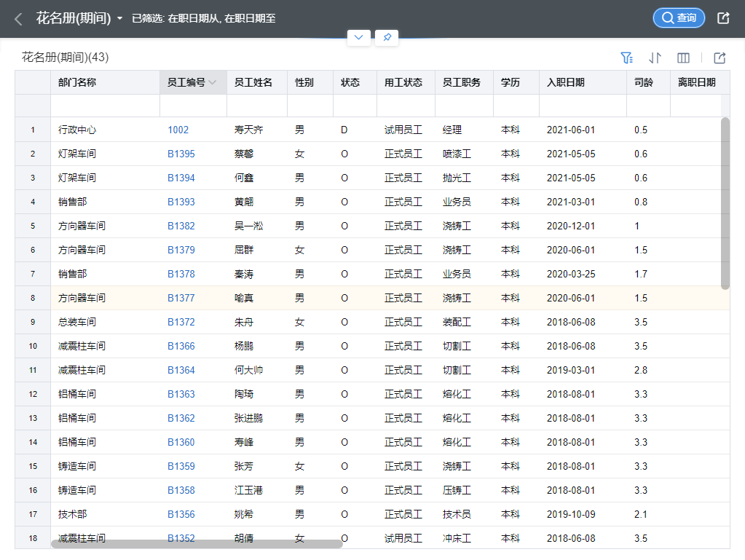The height and width of the screenshot is (560, 745).
Task: Click the 员工姓名 column header
Action: 257,82
